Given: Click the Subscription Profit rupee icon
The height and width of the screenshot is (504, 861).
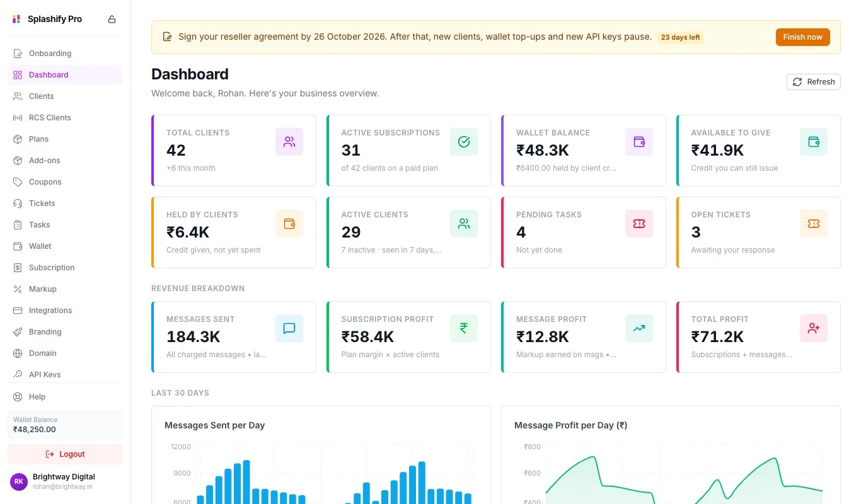Looking at the screenshot, I should click(464, 328).
